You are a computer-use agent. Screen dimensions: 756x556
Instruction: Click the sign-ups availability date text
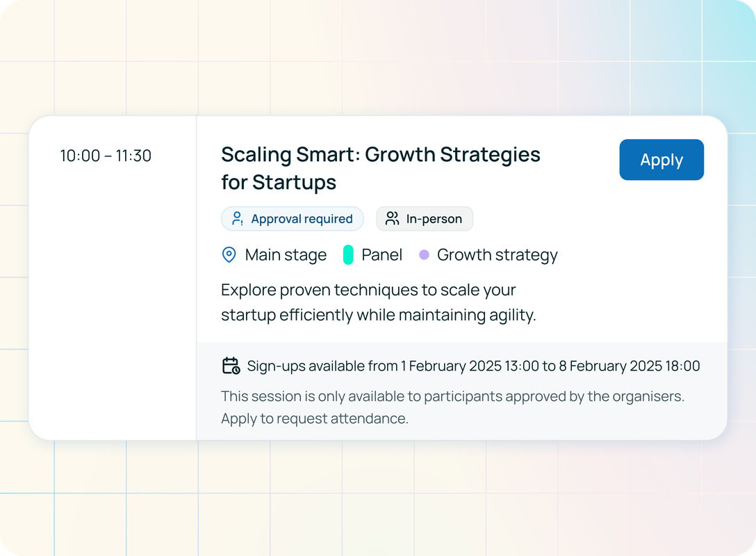click(473, 366)
